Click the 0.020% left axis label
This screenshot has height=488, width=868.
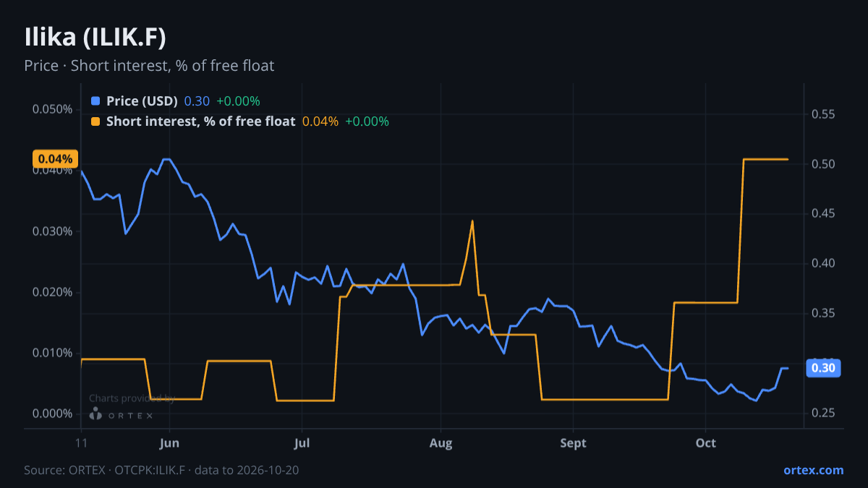click(53, 292)
